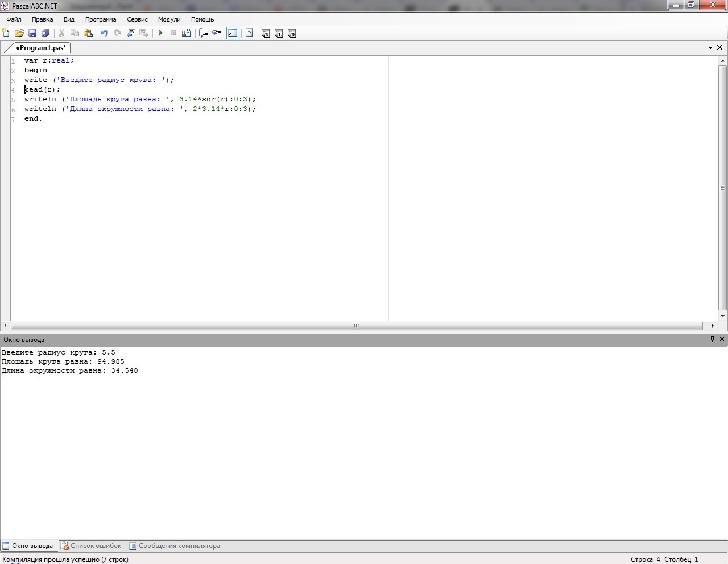Open the Сервис menu
This screenshot has width=728, height=564.
point(137,19)
